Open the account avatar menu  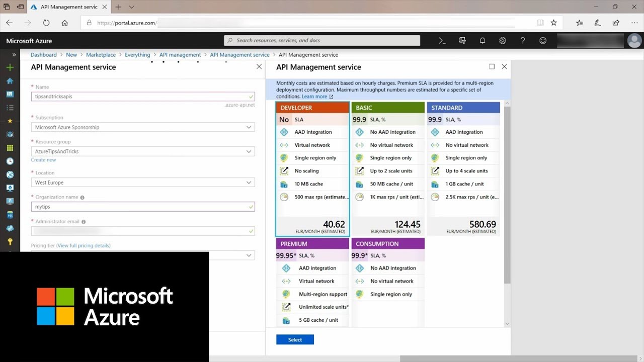click(634, 41)
